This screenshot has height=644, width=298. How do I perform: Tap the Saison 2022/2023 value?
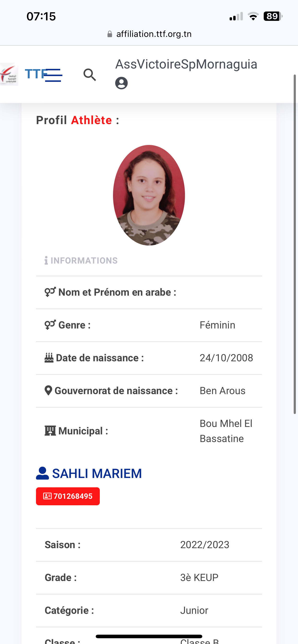click(x=205, y=545)
